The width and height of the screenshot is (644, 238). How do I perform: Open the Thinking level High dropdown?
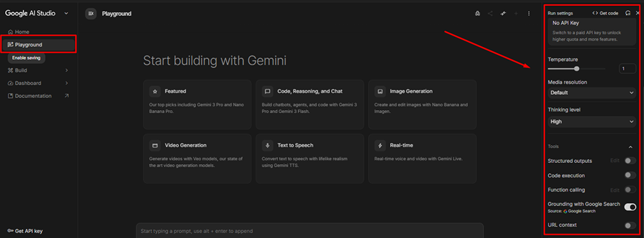[592, 122]
